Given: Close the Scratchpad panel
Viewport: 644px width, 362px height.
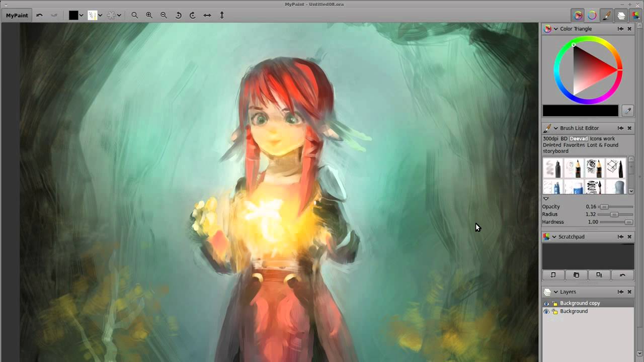Looking at the screenshot, I should click(629, 236).
